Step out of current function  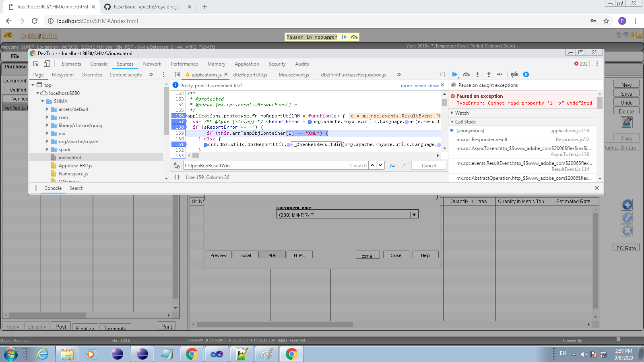pyautogui.click(x=489, y=74)
